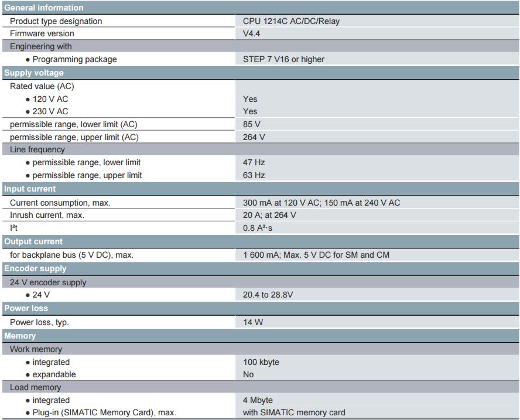Click the "47 Hz" value

[254, 163]
